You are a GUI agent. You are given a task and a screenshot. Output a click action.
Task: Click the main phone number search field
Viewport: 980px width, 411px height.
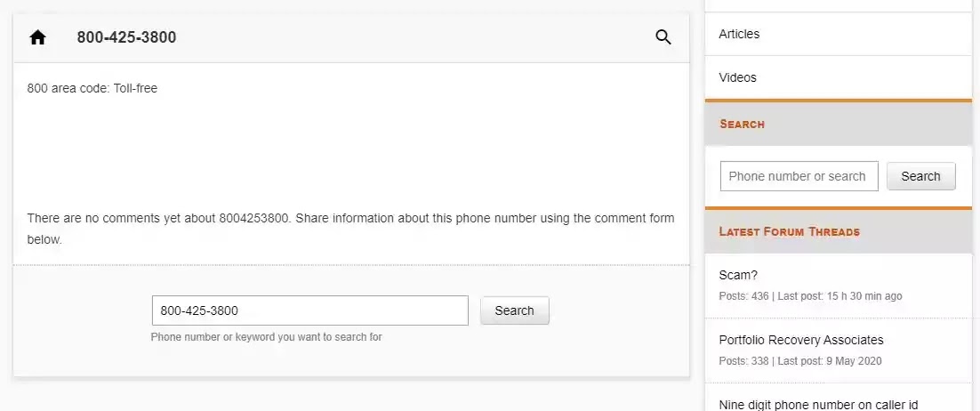(310, 310)
